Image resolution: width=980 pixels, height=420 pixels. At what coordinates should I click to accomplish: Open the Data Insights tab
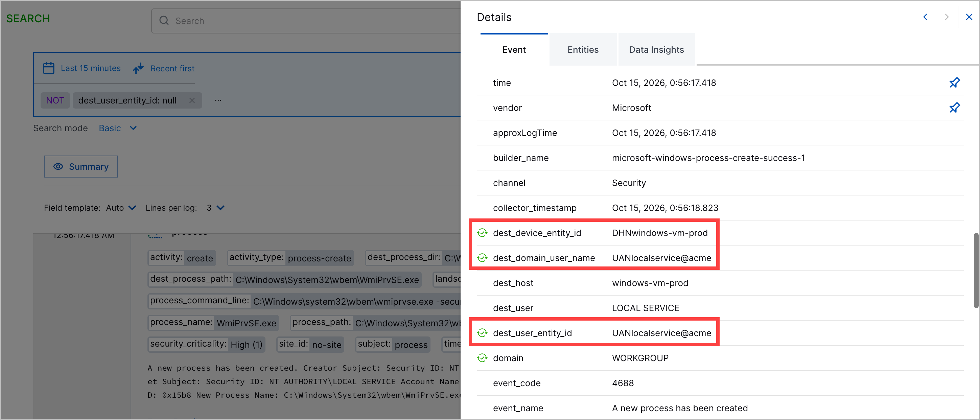[656, 49]
